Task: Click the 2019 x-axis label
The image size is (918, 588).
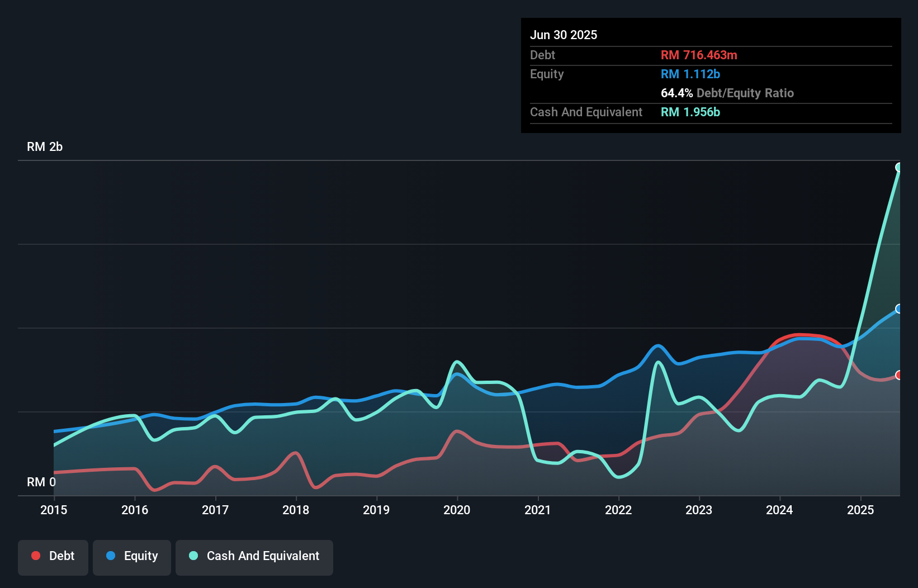Action: coord(376,510)
